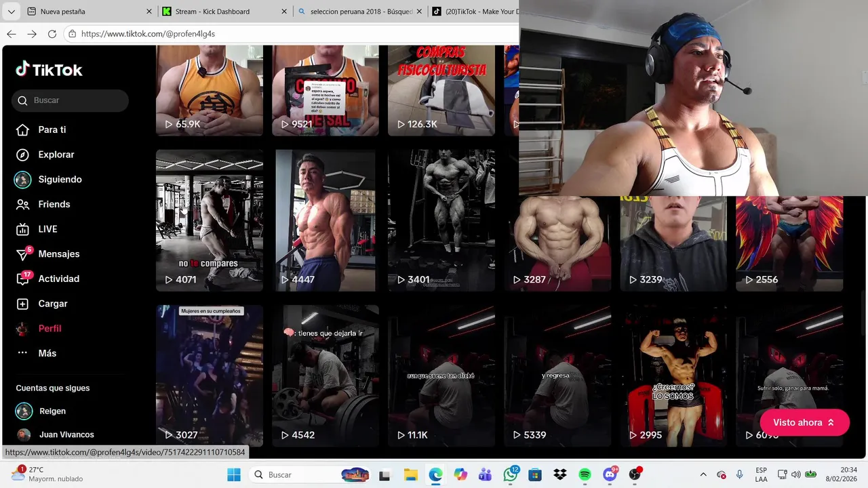868x488 pixels.
Task: Open 'tienes que dejarla ir' video, 4542 views
Action: click(x=325, y=375)
